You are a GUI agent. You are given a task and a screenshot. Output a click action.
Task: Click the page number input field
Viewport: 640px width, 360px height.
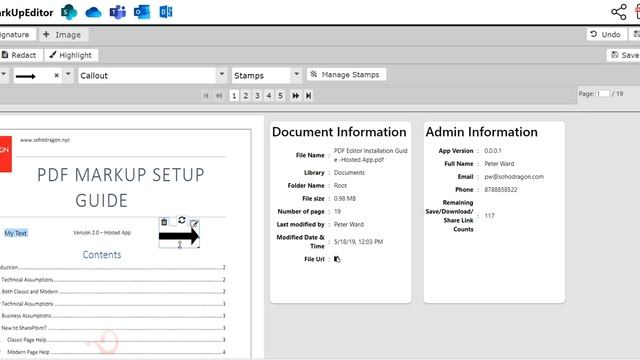click(602, 94)
